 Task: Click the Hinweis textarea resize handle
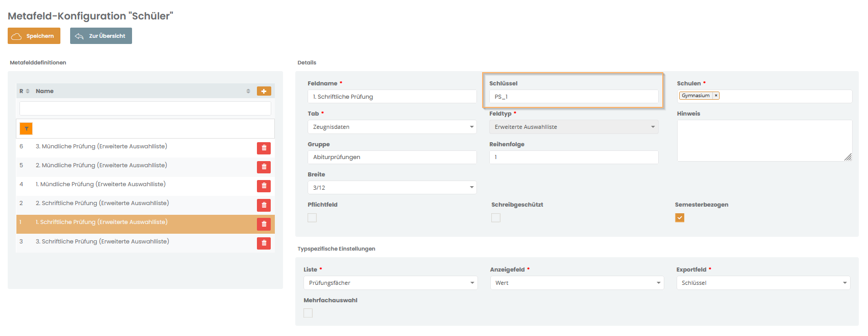[848, 157]
